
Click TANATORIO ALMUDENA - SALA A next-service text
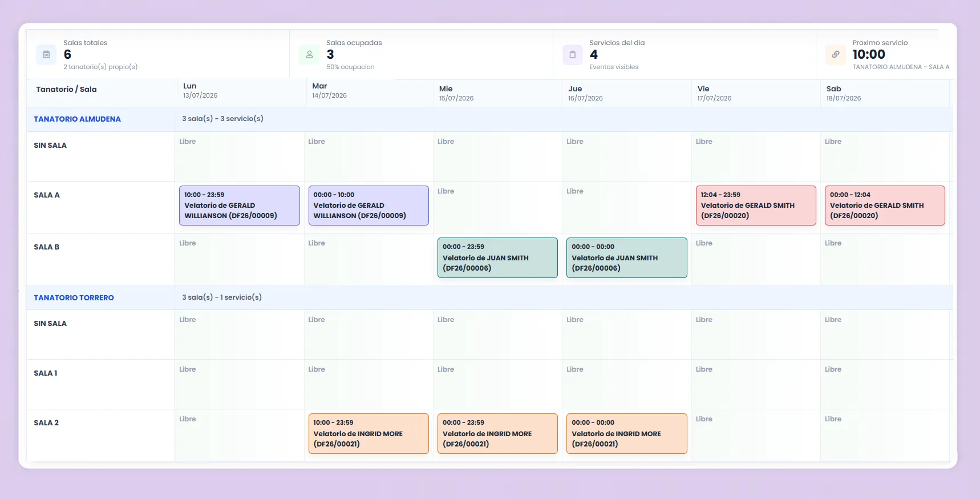click(x=901, y=67)
